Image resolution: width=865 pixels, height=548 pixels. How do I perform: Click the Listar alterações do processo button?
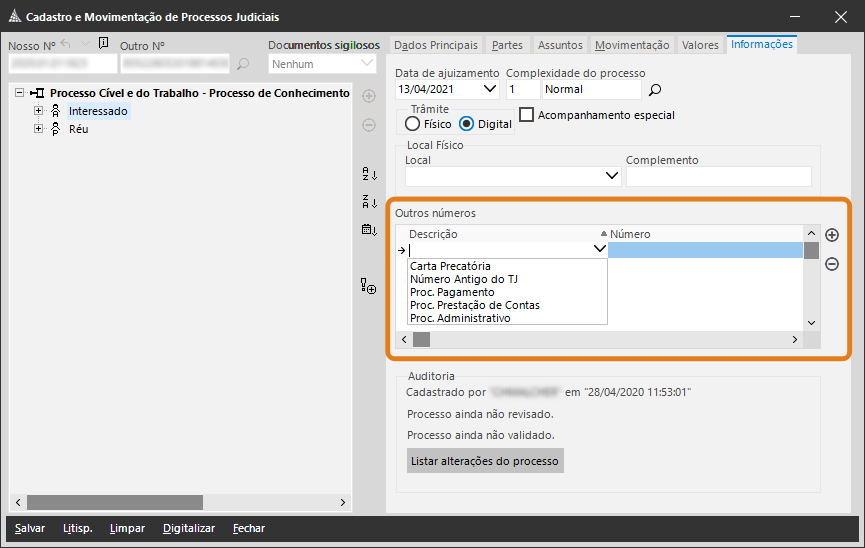[x=485, y=461]
